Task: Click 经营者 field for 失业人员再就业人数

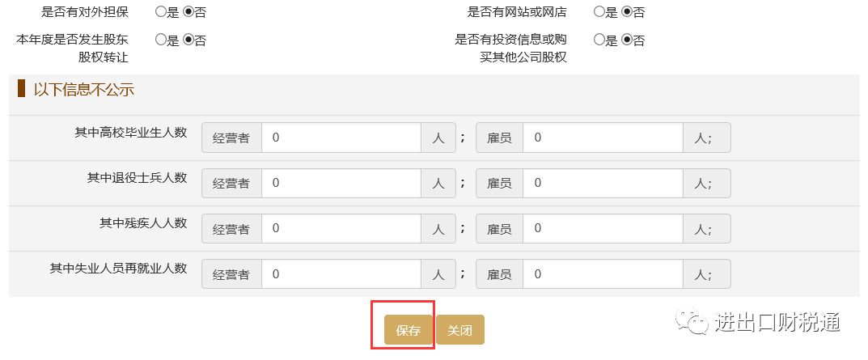Action: point(341,274)
